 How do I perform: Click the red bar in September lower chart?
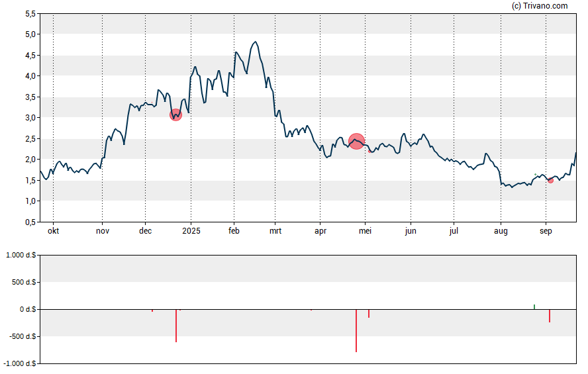coord(550,316)
